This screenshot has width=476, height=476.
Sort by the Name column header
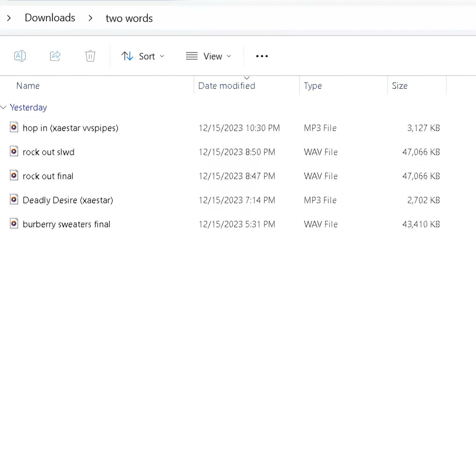(x=28, y=86)
